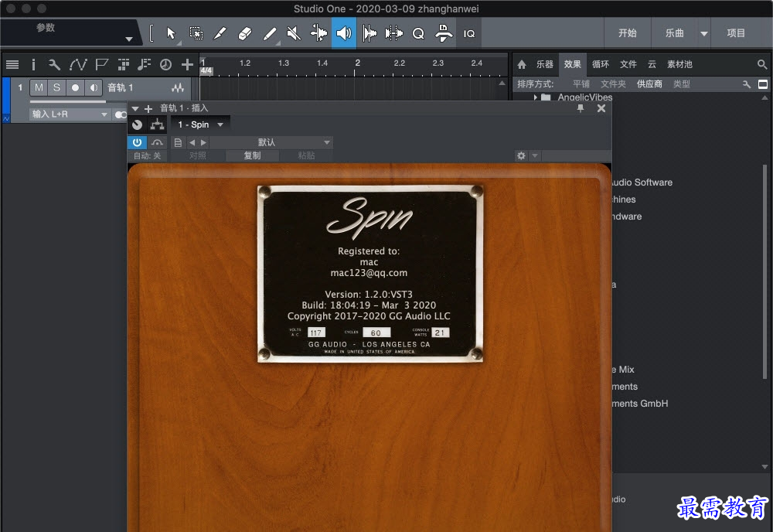Image resolution: width=773 pixels, height=532 pixels.
Task: Close the plugin insert window
Action: (x=601, y=108)
